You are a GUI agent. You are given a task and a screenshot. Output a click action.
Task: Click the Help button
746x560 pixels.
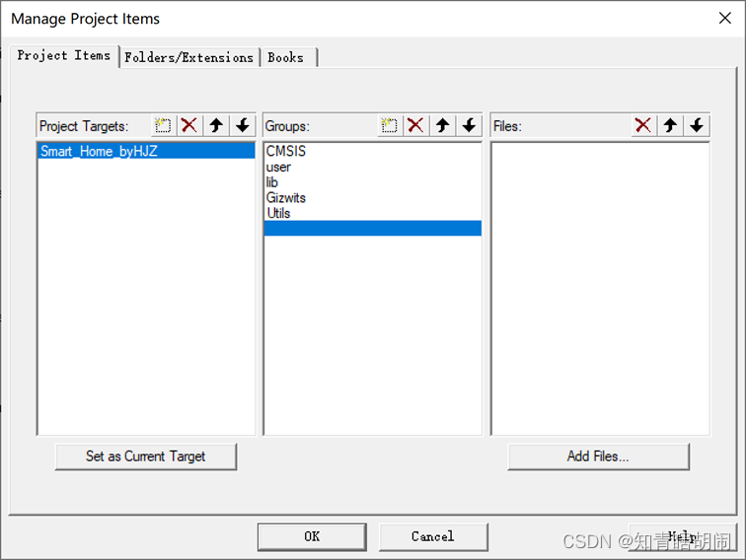point(682,536)
